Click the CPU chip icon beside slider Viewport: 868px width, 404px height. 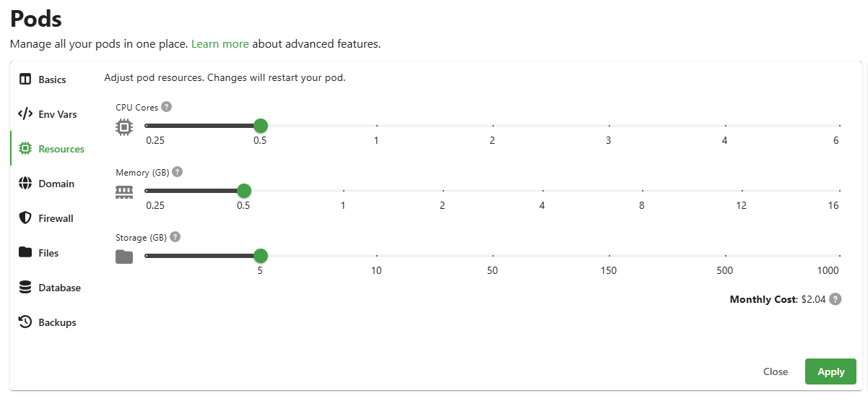[124, 127]
